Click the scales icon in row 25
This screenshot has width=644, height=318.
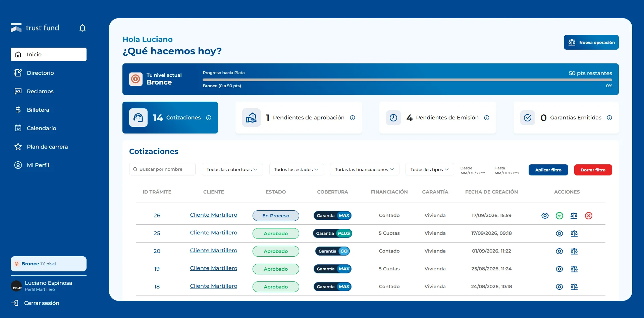point(574,233)
